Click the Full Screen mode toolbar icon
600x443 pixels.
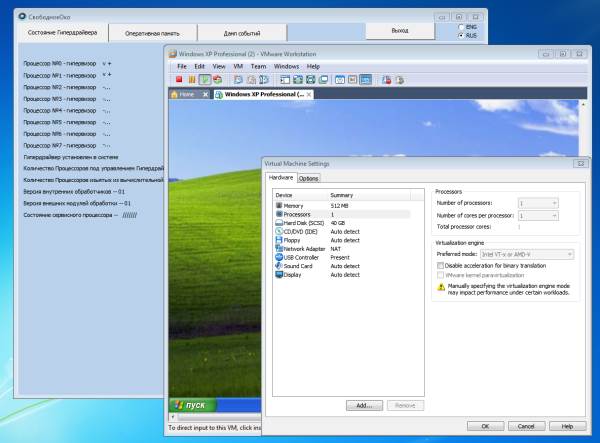click(310, 80)
